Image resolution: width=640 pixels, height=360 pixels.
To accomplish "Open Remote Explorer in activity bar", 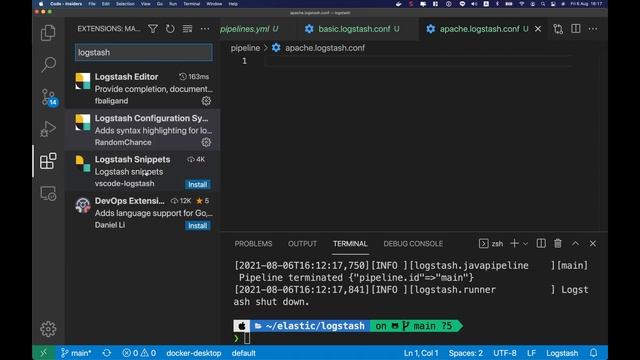I will point(48,193).
